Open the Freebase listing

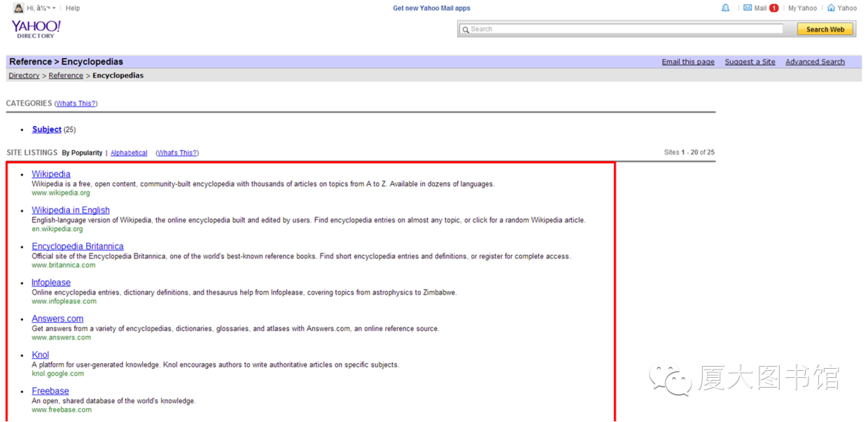click(x=50, y=391)
